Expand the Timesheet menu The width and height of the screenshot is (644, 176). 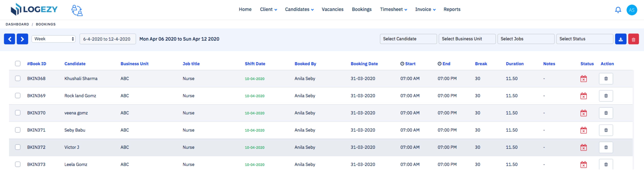(393, 10)
